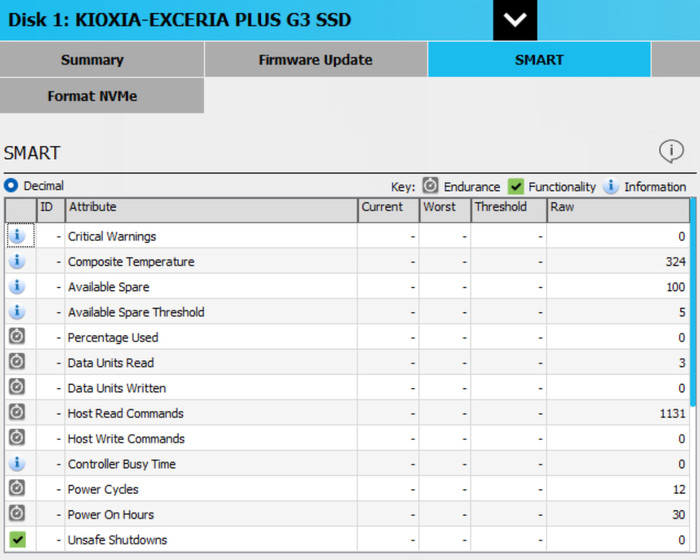The image size is (700, 560).
Task: Click raw value 12 for Power Cycles
Action: 679,489
